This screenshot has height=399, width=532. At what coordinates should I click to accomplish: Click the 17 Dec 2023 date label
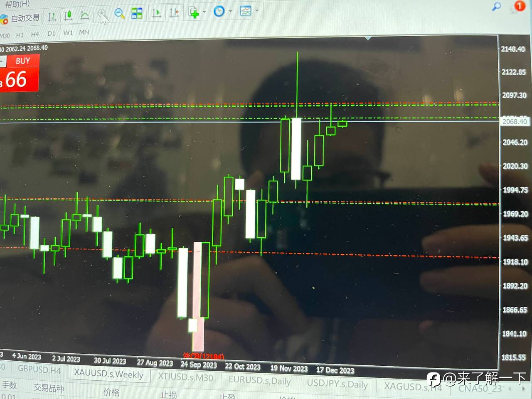pos(335,370)
